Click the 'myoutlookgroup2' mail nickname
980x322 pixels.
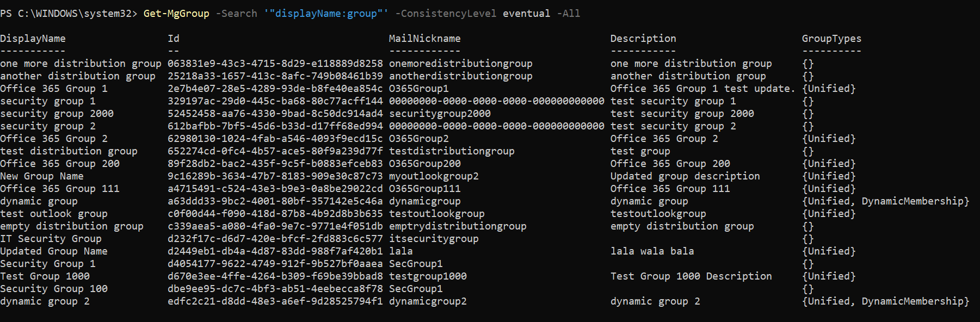point(434,176)
